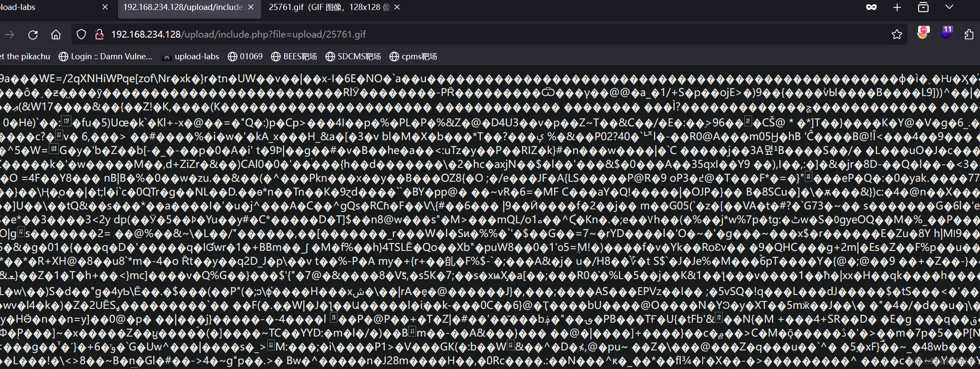Close the 25761.gif tab
The height and width of the screenshot is (369, 980).
pos(397,7)
